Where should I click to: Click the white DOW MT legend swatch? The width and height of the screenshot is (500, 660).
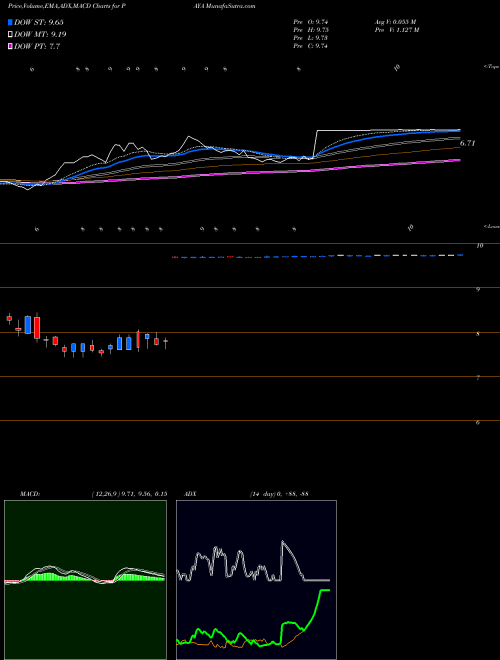click(x=11, y=35)
